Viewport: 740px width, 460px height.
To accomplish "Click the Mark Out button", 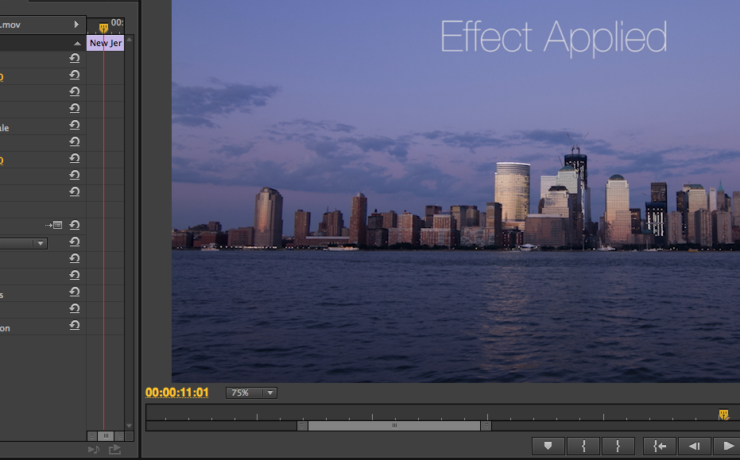I will coord(618,445).
